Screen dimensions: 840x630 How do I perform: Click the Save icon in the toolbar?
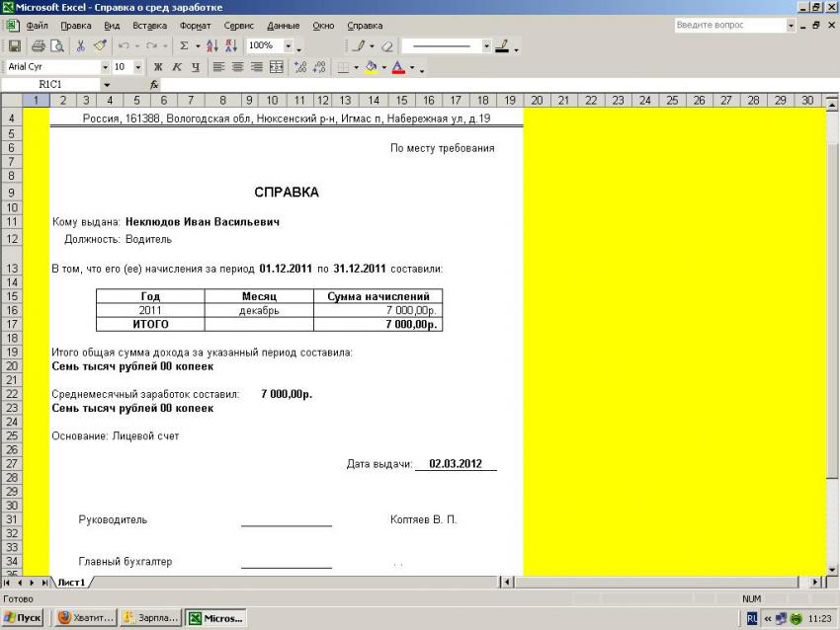(14, 46)
